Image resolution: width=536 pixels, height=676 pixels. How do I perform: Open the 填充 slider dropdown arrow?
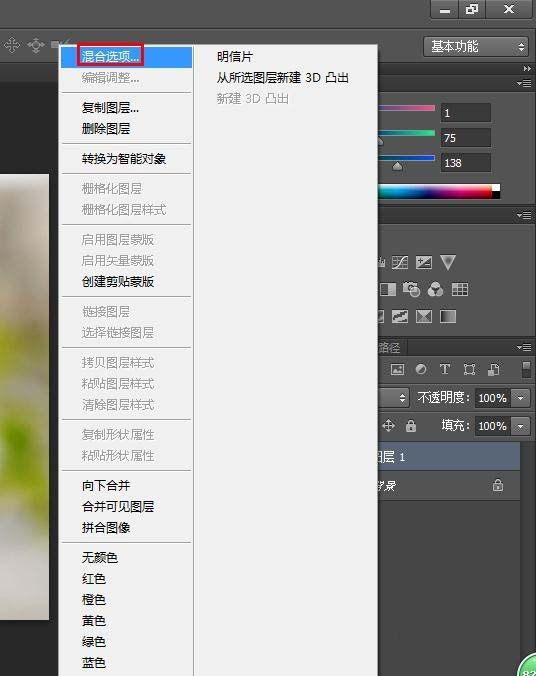(x=520, y=426)
